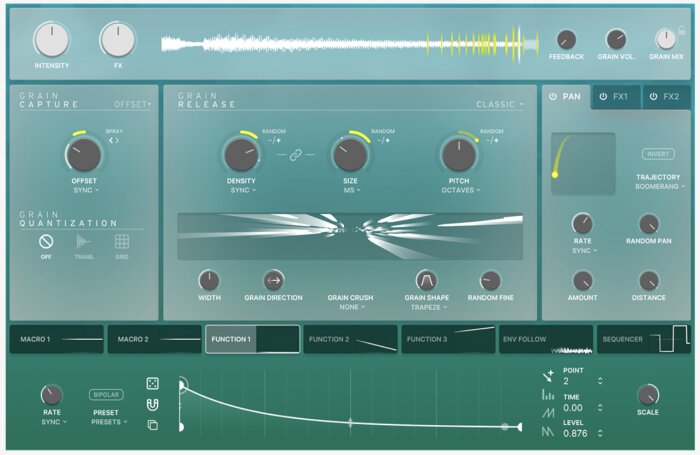Click the Spray arrows icon near Offset
This screenshot has width=700, height=455.
coord(114,141)
